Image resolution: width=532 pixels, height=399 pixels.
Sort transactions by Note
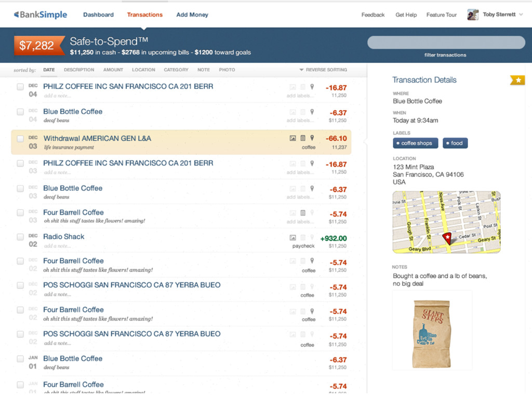tap(204, 70)
